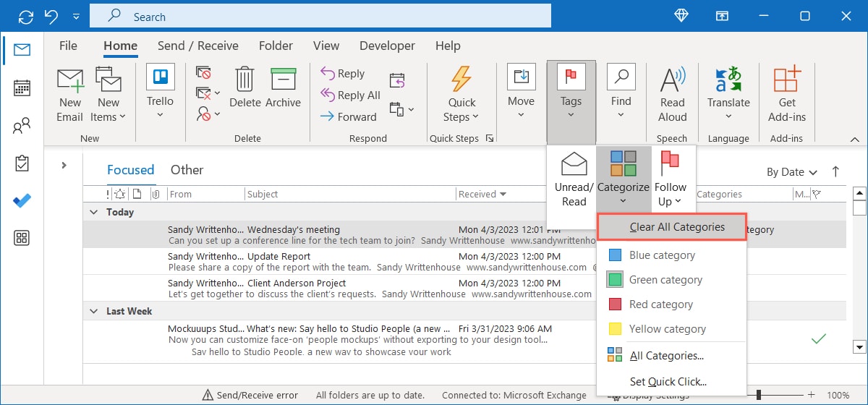
Task: Click the Send/Receive sync icon in title bar
Action: click(x=25, y=16)
